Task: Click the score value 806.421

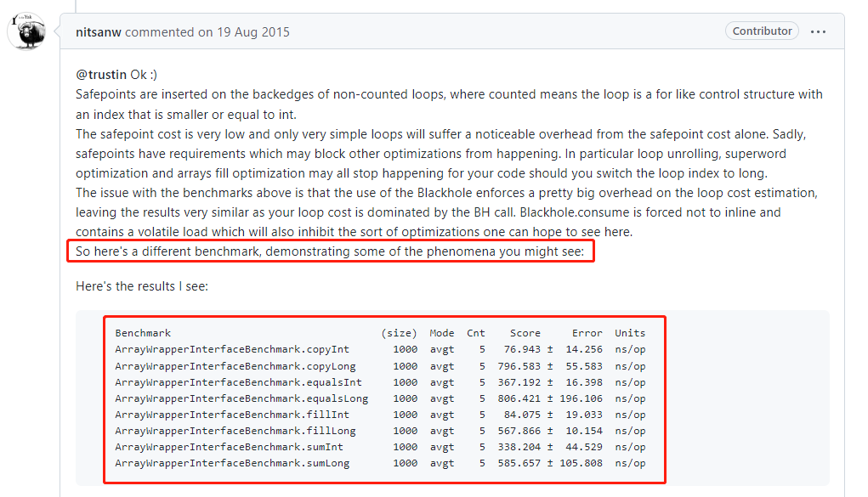Action: point(519,398)
